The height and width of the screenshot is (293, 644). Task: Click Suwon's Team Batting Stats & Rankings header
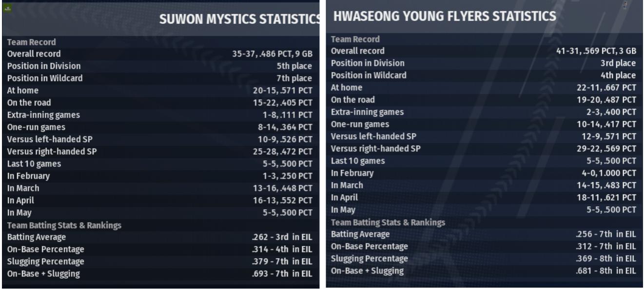[64, 225]
